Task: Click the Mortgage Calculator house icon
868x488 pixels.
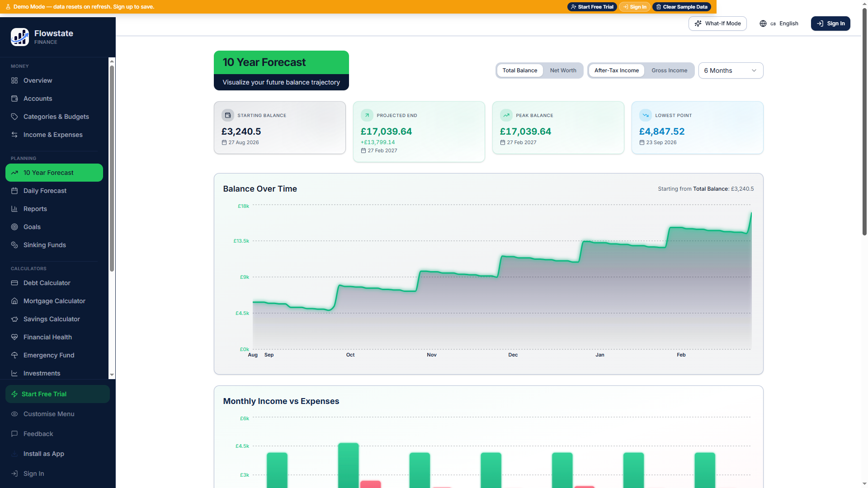Action: (x=14, y=301)
